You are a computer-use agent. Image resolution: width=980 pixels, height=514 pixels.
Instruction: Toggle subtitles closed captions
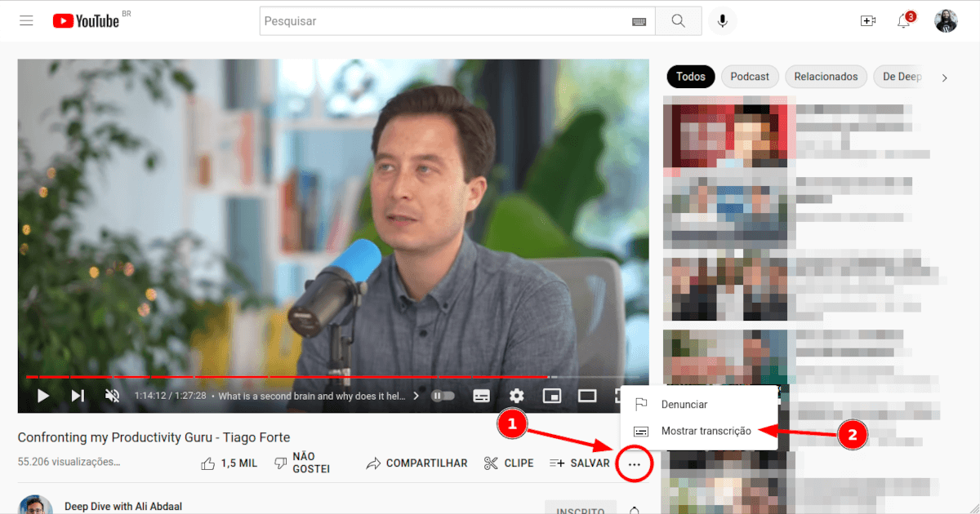pos(482,397)
